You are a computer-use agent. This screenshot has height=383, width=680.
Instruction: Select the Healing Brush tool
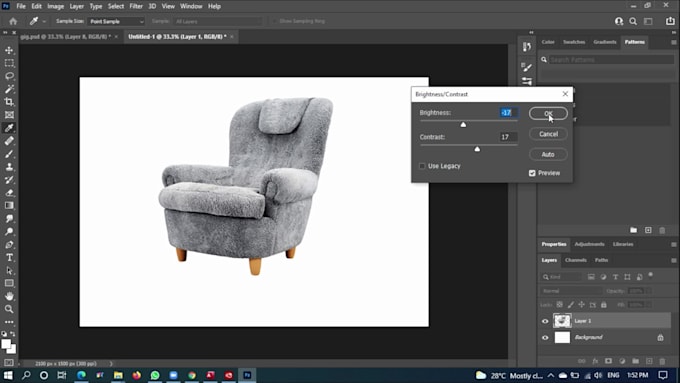(9, 141)
